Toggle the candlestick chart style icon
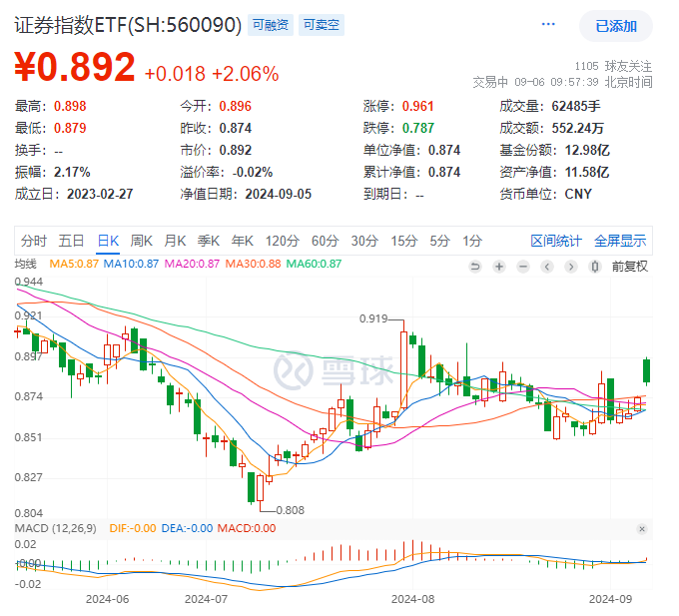Viewport: 679px width, 616px height. [x=595, y=267]
